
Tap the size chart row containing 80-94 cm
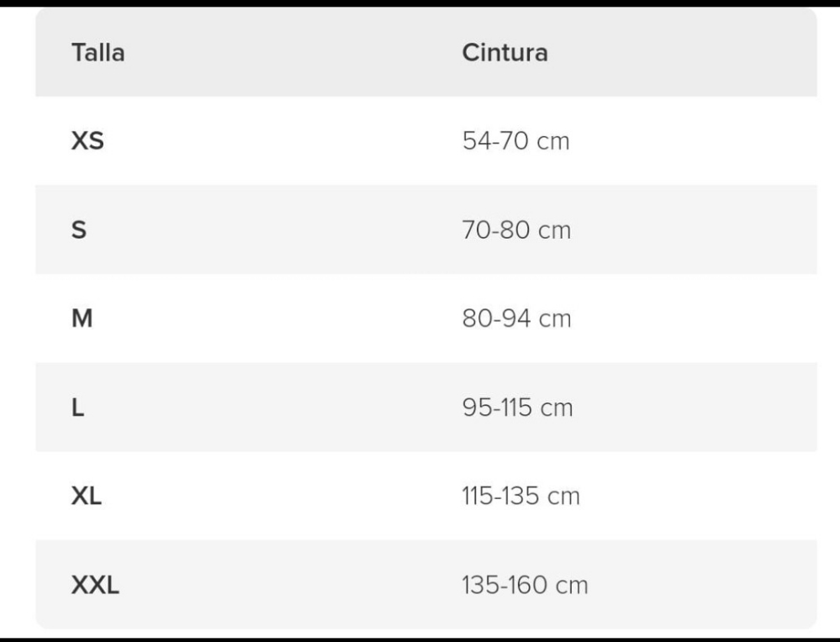[x=426, y=318]
